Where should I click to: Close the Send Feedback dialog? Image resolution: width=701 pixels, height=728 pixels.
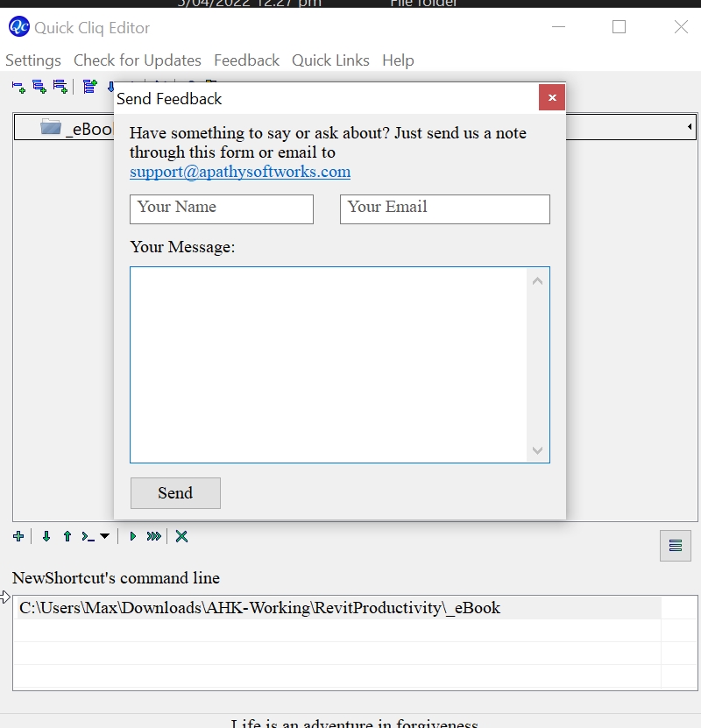pos(552,98)
